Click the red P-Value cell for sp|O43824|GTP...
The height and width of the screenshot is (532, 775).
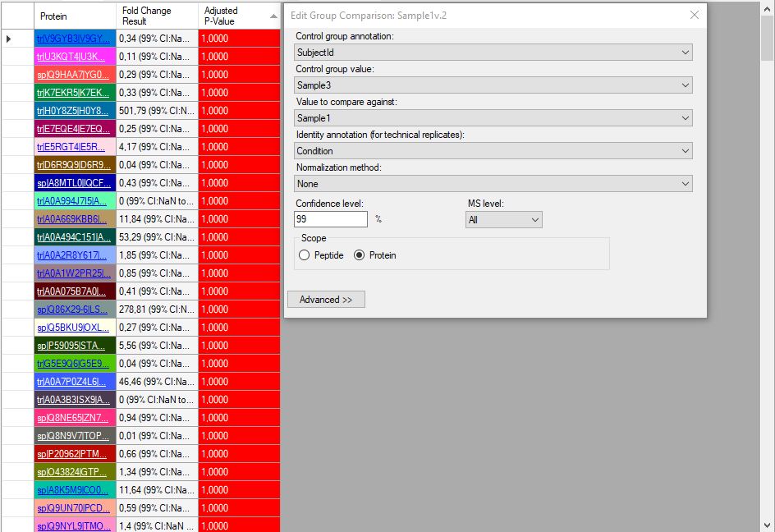pyautogui.click(x=238, y=472)
